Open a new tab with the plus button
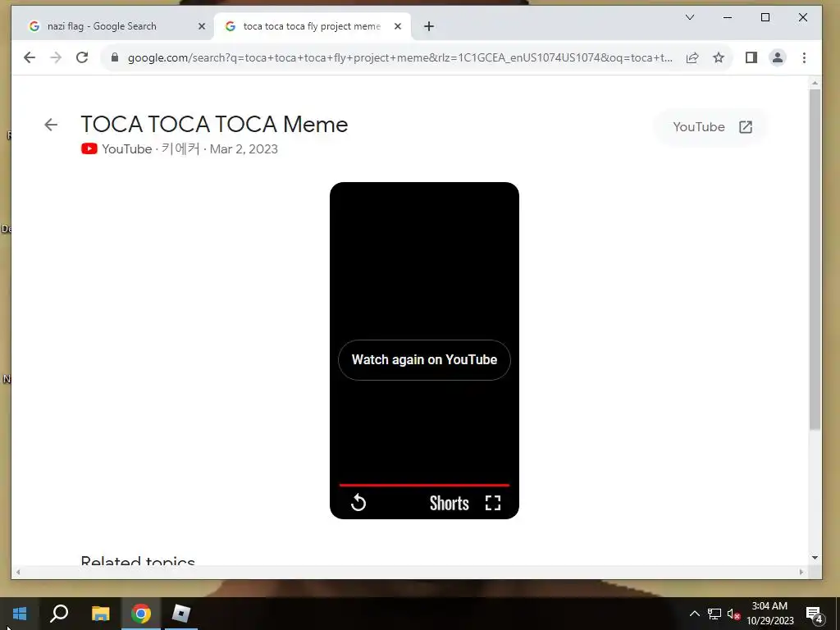The height and width of the screenshot is (630, 840). coord(428,26)
